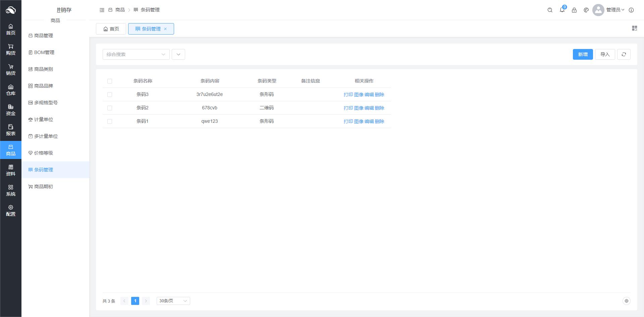Open 商品类别 in the side menu
This screenshot has width=644, height=317.
[x=44, y=69]
